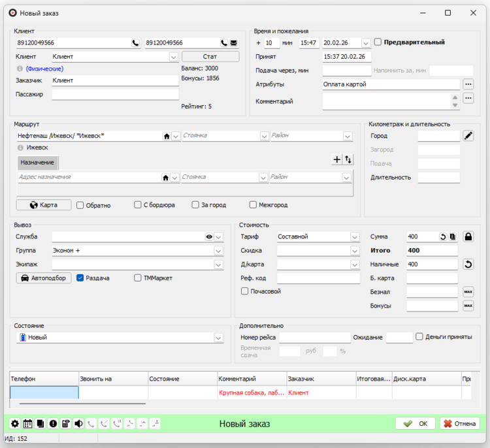Image resolution: width=490 pixels, height=448 pixels.
Task: Click the speaker sound icon
Action: (x=78, y=423)
